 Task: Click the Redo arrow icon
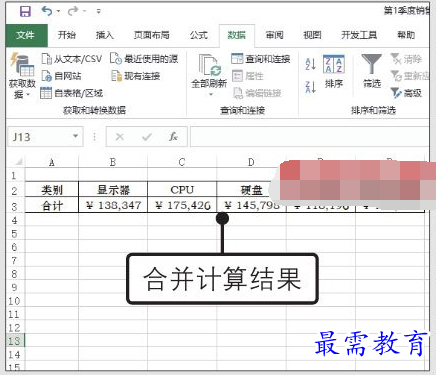pos(73,11)
